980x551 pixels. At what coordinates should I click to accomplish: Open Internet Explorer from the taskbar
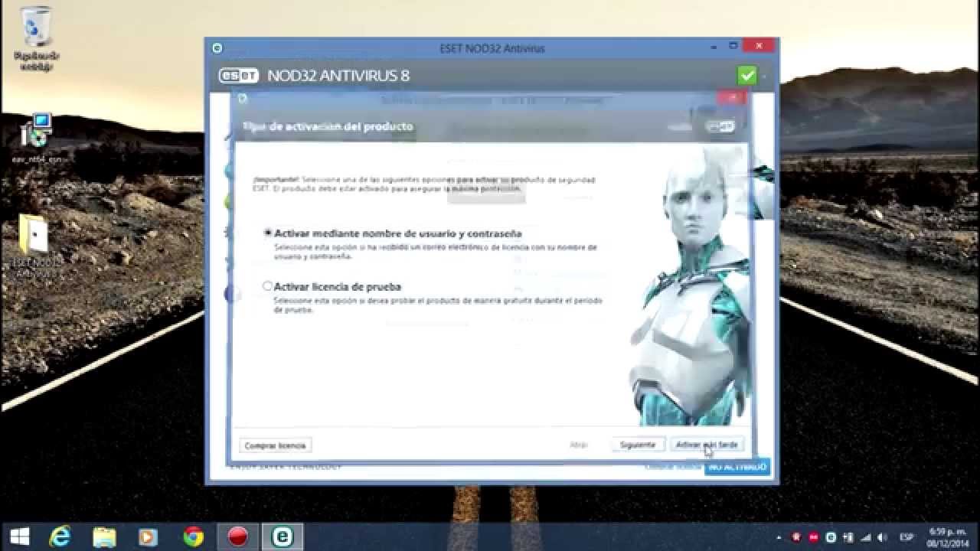60,536
